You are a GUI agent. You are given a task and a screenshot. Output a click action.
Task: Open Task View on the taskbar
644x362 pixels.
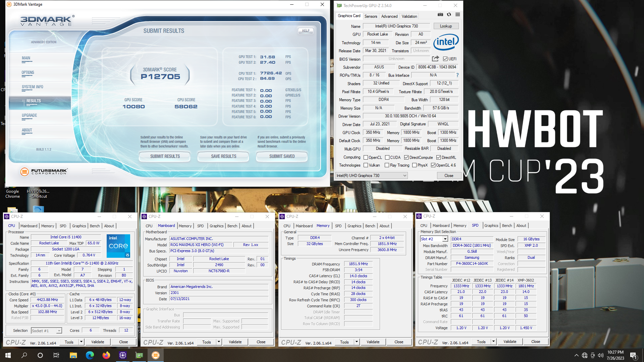coord(56,355)
